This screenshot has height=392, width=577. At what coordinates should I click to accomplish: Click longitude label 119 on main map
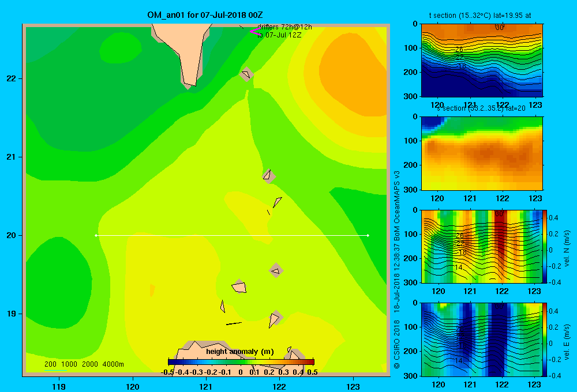(59, 386)
